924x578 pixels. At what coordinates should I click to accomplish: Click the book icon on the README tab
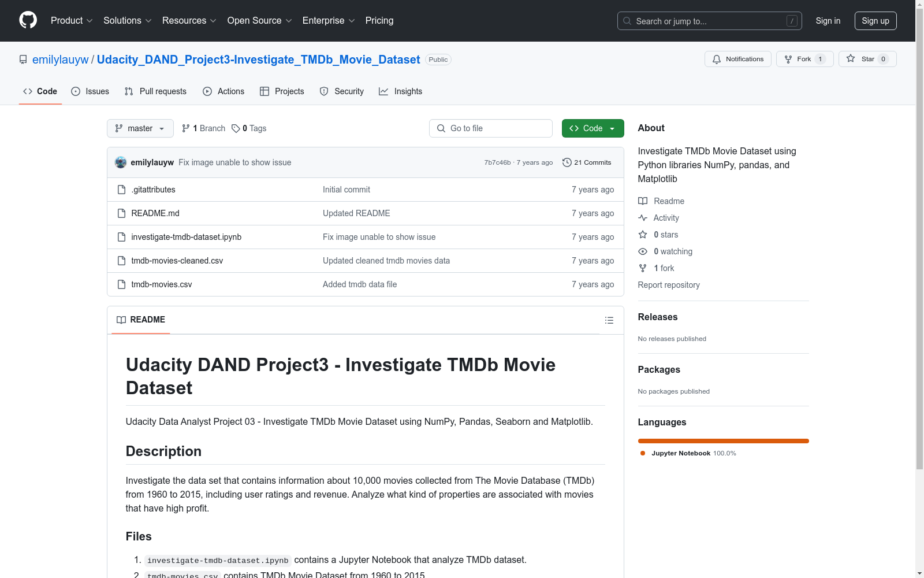(121, 320)
